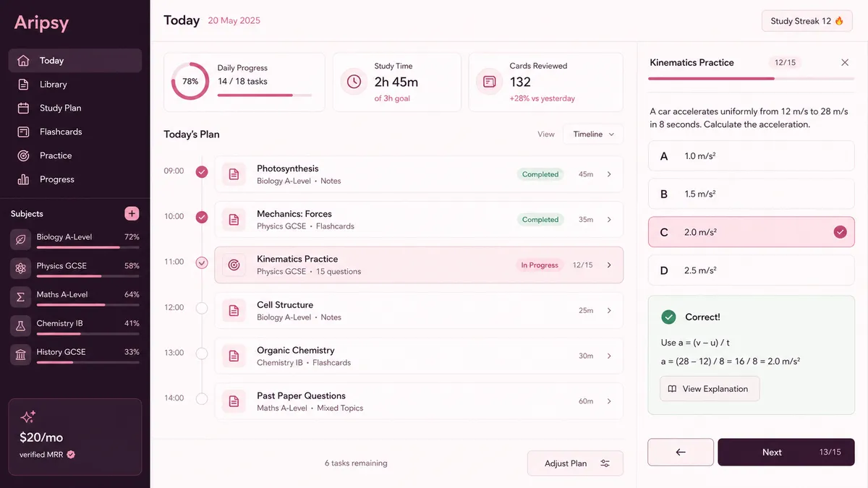Click the Kinematics Practice target icon in plan
This screenshot has width=868, height=488.
pos(234,265)
